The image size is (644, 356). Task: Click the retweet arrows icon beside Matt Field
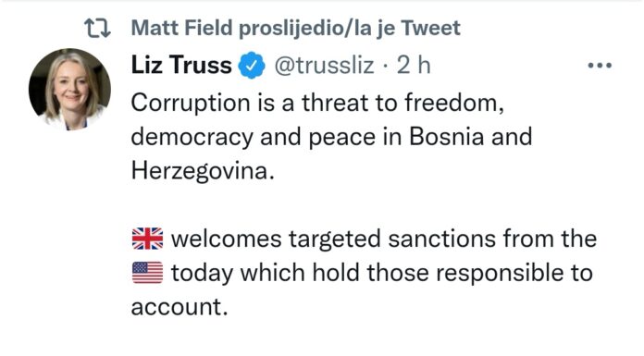coord(97,29)
